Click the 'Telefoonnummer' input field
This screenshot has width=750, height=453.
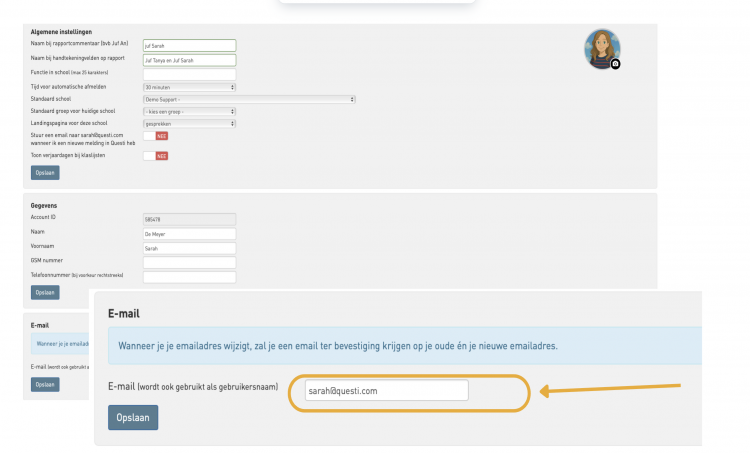(189, 277)
